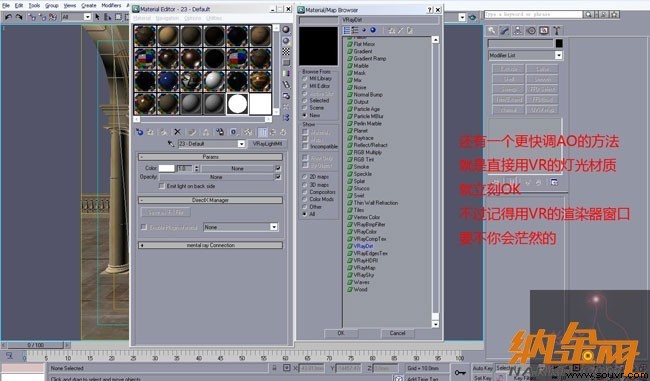The width and height of the screenshot is (650, 381).
Task: Collapse the Params rollout
Action: (211, 157)
